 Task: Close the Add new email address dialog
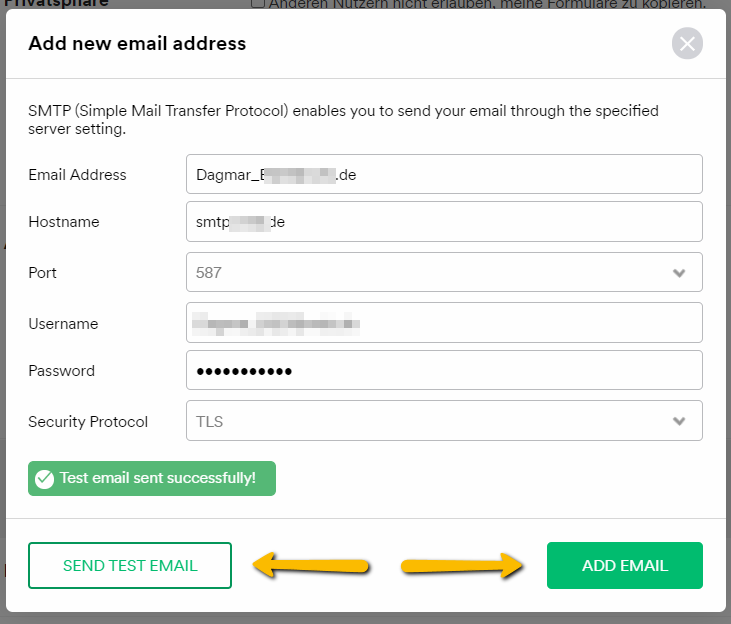(687, 43)
